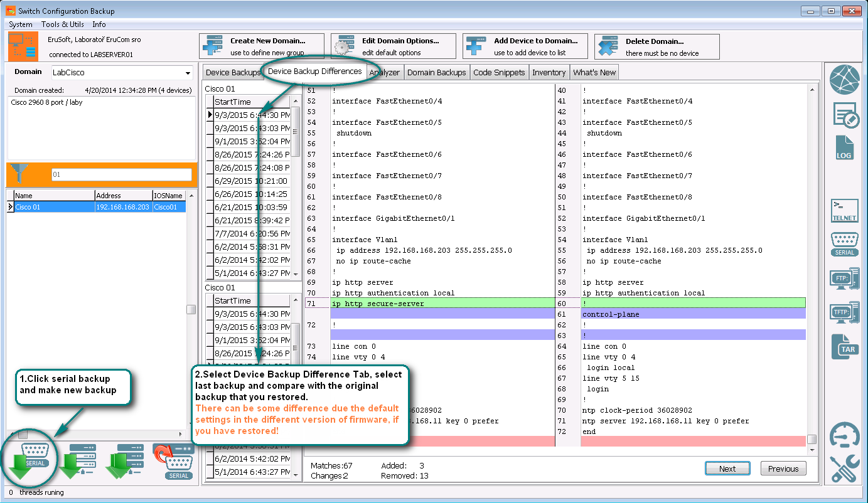Open the TFTP transfer icon
The width and height of the screenshot is (868, 503).
(x=844, y=312)
